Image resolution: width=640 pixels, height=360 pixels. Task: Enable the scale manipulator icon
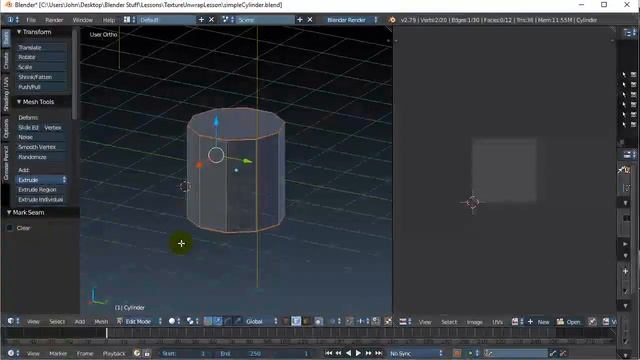pos(238,322)
